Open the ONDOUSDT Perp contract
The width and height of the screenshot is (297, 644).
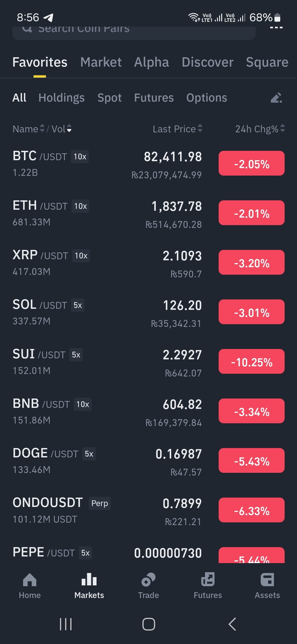tap(148, 510)
